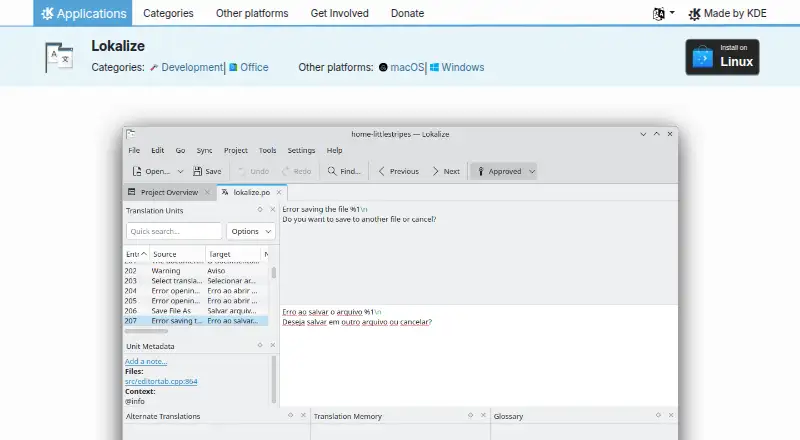Viewport: 800px width, 440px height.
Task: Open the language selector dropdown
Action: click(x=663, y=14)
